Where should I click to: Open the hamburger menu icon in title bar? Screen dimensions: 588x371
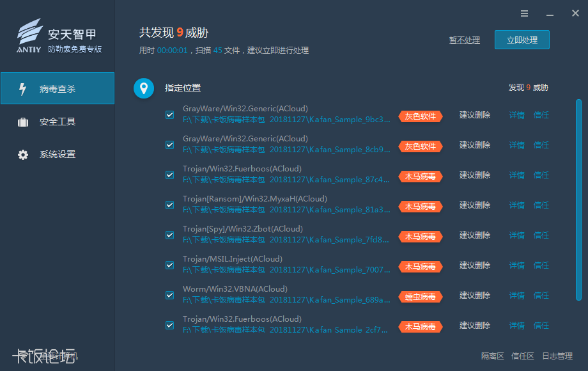(x=524, y=13)
